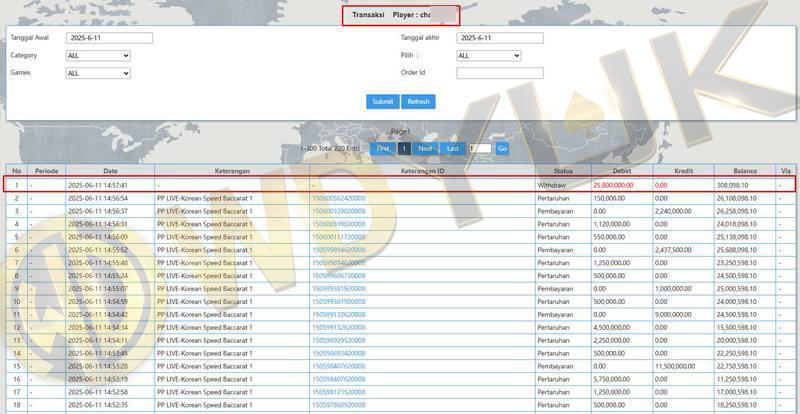The height and width of the screenshot is (414, 800).
Task: Click the Balance column header
Action: point(745,171)
